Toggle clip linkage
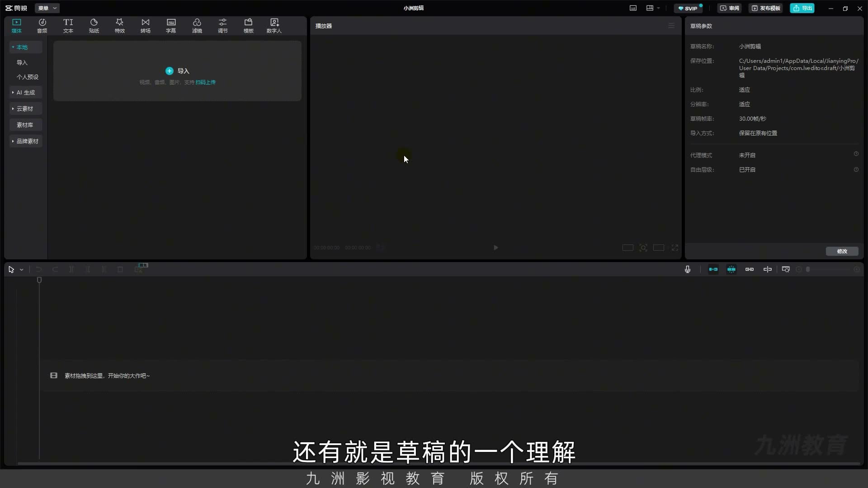The image size is (868, 488). pyautogui.click(x=750, y=270)
